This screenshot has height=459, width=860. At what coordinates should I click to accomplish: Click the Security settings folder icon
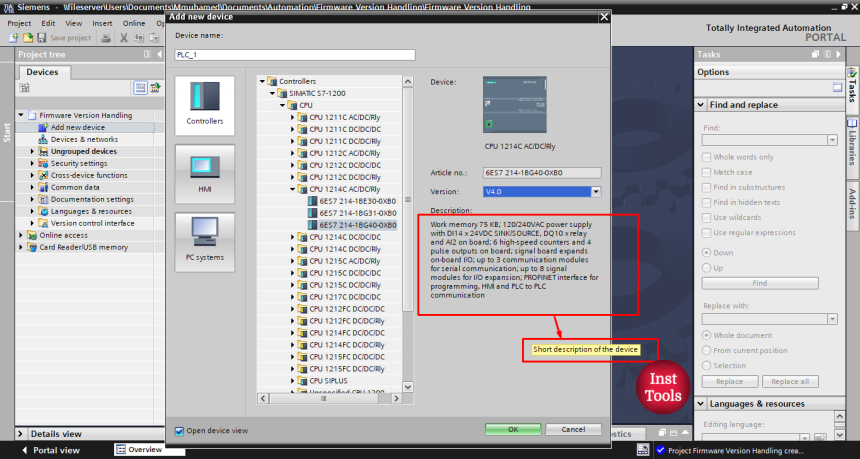[43, 163]
